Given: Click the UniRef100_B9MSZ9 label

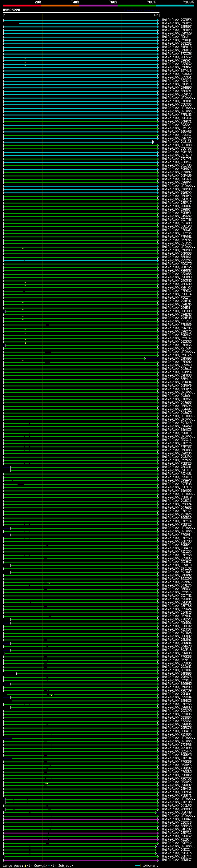Looking at the screenshot, I should click(176, 33).
